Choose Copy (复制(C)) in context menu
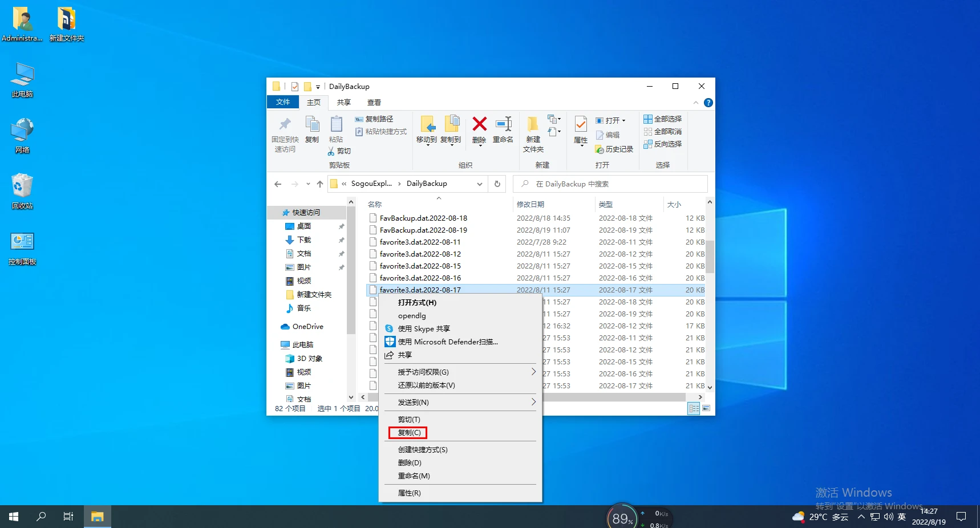Viewport: 980px width, 528px height. tap(409, 433)
